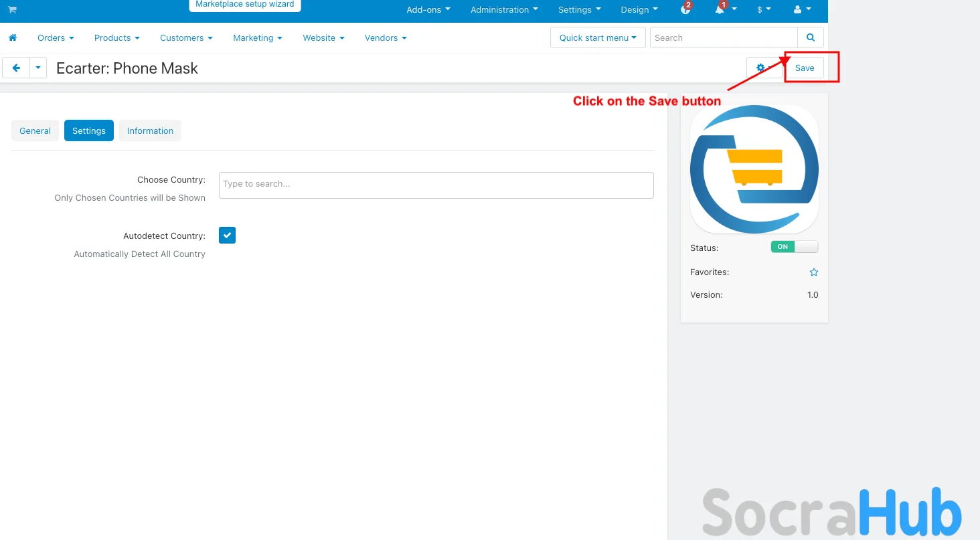Click the Choose Country label
This screenshot has height=540, width=980.
click(x=171, y=180)
